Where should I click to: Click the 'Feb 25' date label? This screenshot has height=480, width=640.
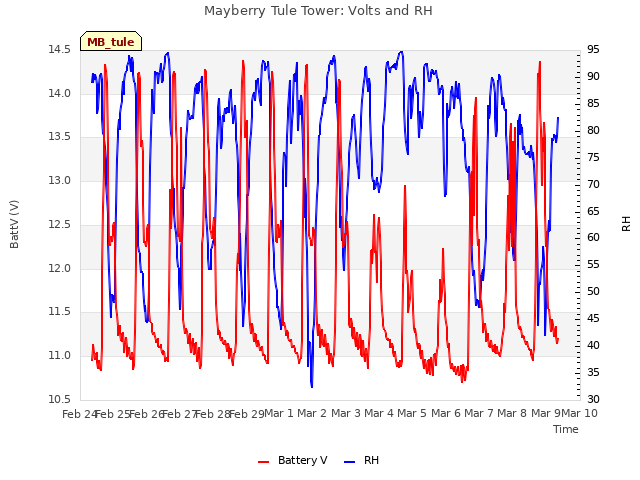click(113, 414)
